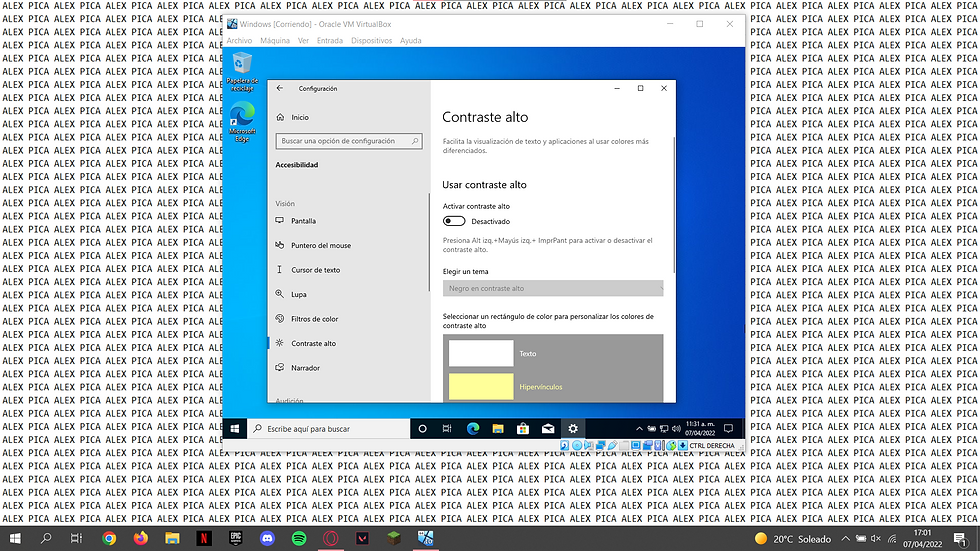Image resolution: width=980 pixels, height=551 pixels.
Task: Click the CTRL DERECHA host key label
Action: tap(712, 445)
